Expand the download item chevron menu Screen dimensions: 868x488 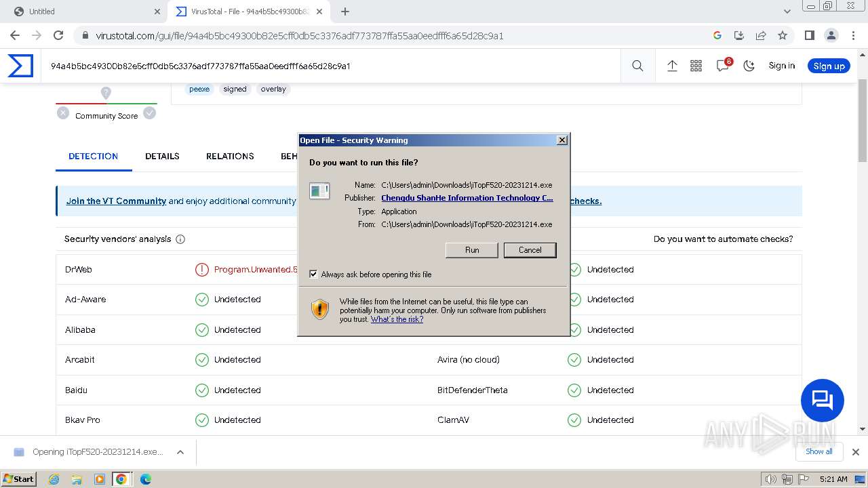(x=180, y=452)
